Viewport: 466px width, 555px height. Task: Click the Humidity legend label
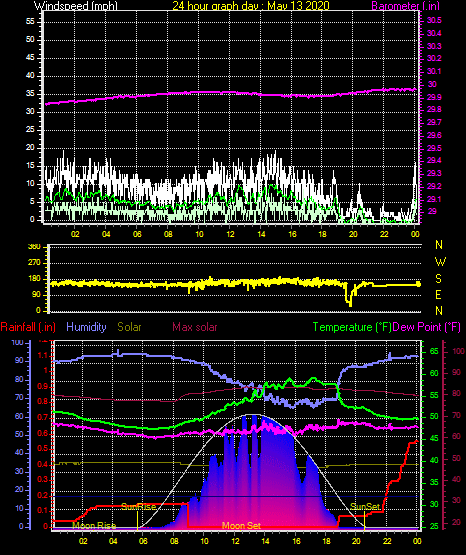(86, 327)
